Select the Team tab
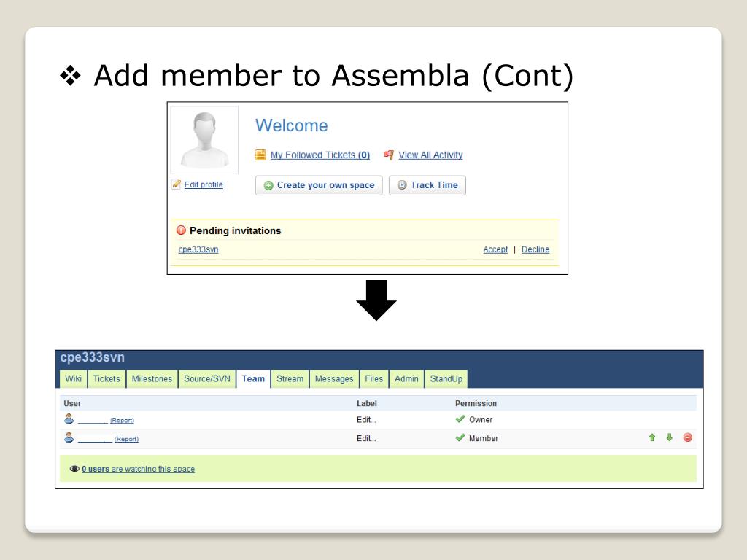The width and height of the screenshot is (747, 560). pos(253,379)
